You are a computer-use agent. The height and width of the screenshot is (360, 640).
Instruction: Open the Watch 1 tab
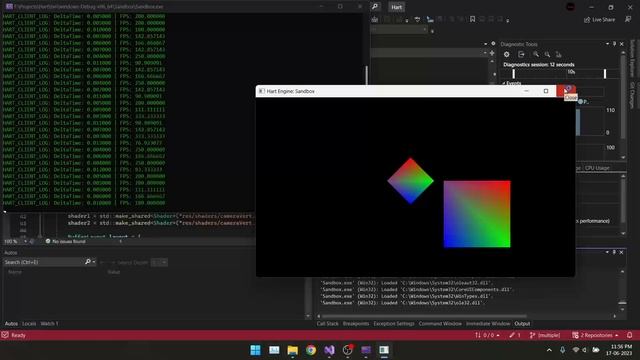click(49, 324)
